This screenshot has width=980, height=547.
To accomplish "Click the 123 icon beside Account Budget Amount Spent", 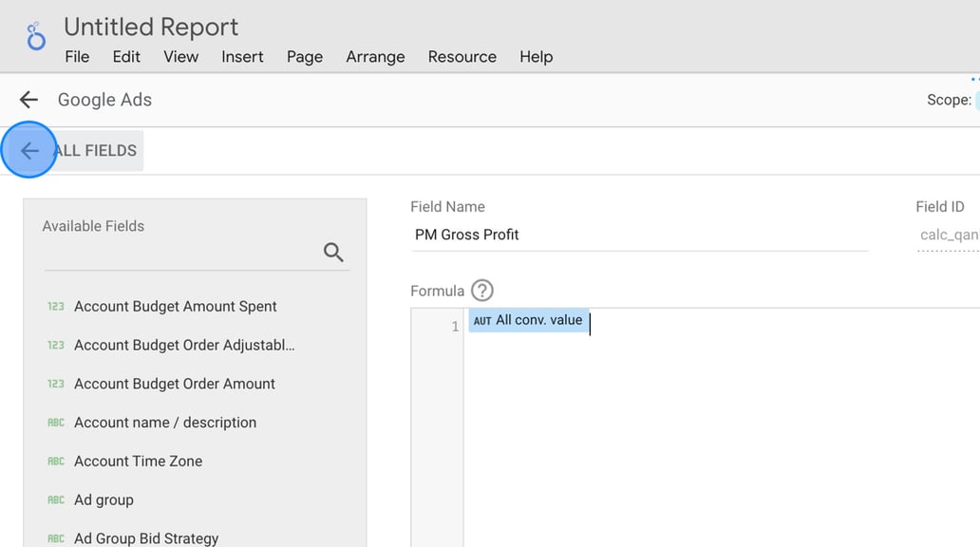I will coord(55,306).
